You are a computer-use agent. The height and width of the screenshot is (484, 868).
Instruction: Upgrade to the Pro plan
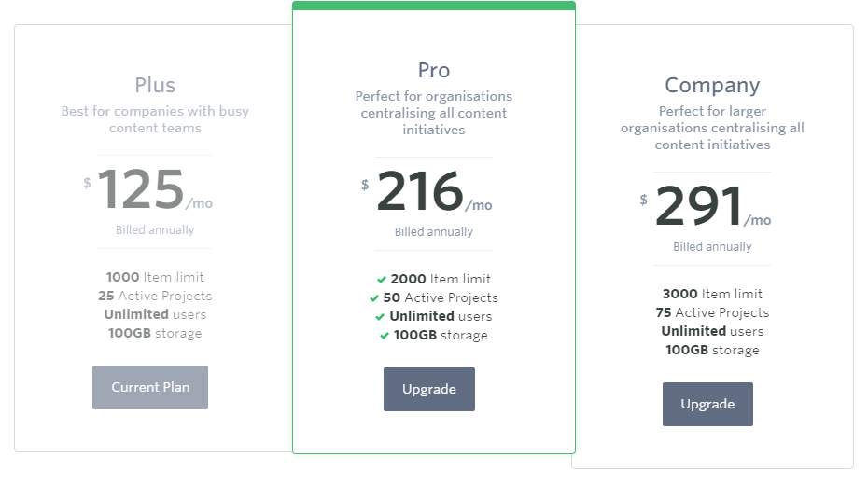429,390
